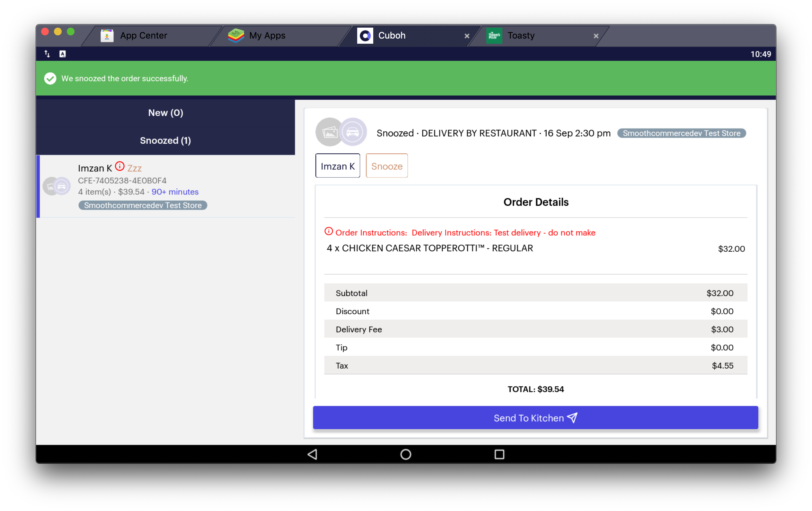Switch to the New (0) tab

(165, 113)
